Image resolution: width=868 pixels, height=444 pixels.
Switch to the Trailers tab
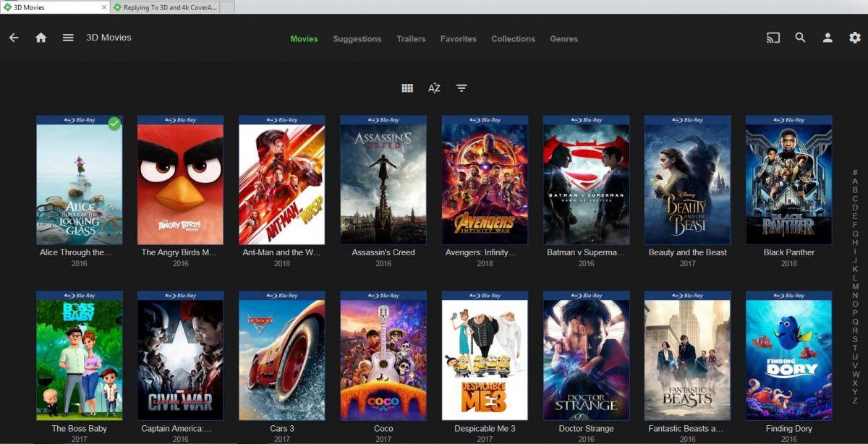[x=411, y=39]
